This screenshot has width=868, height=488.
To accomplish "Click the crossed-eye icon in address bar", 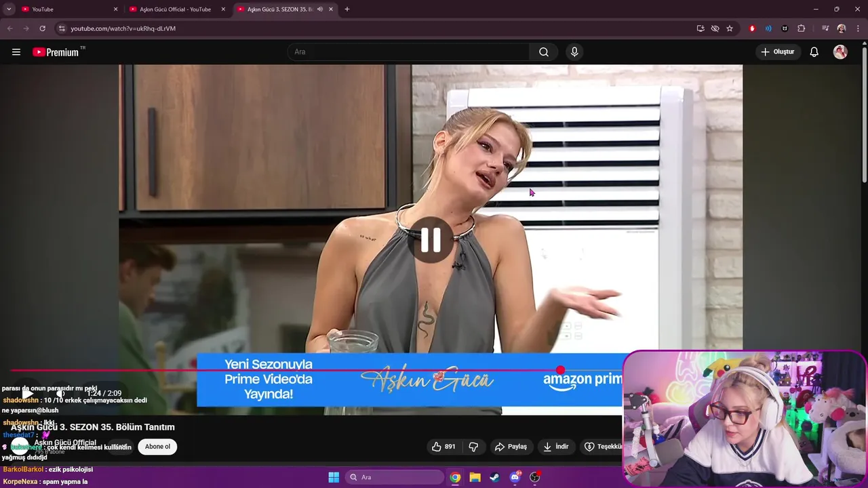I will [715, 28].
